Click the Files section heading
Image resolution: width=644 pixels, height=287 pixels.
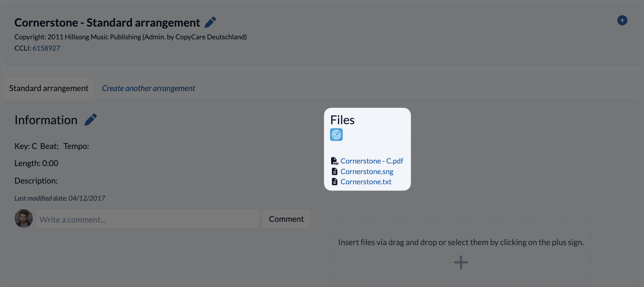(x=342, y=120)
